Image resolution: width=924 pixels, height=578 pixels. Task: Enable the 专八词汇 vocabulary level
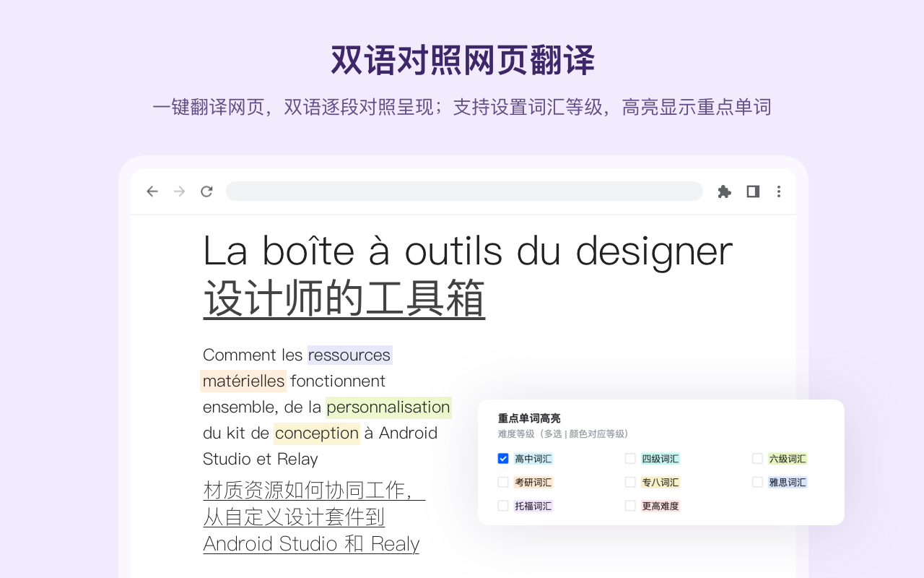coord(630,482)
